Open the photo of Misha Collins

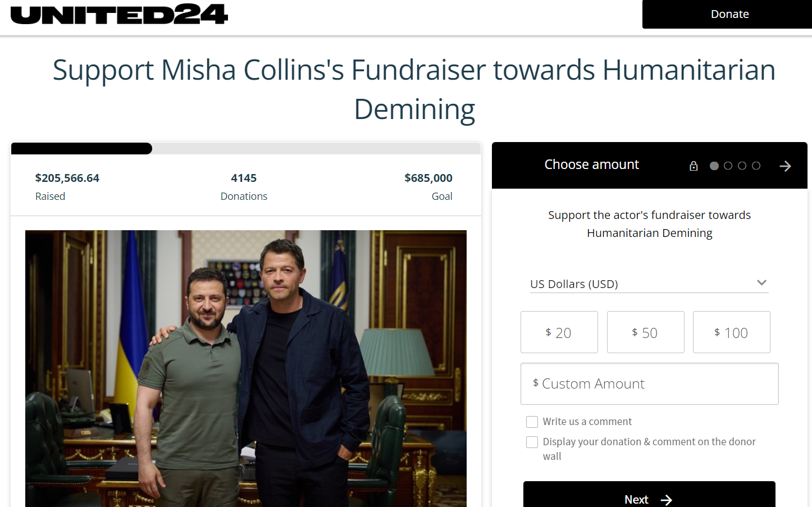tap(246, 368)
